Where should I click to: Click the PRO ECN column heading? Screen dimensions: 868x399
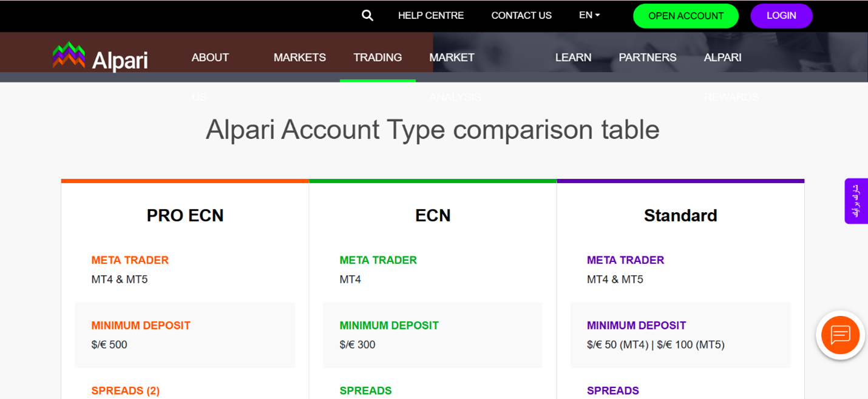[185, 215]
